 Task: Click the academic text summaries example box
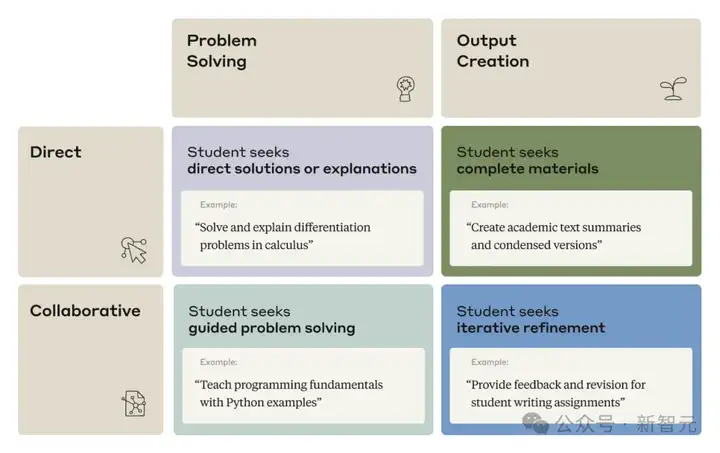(x=571, y=228)
